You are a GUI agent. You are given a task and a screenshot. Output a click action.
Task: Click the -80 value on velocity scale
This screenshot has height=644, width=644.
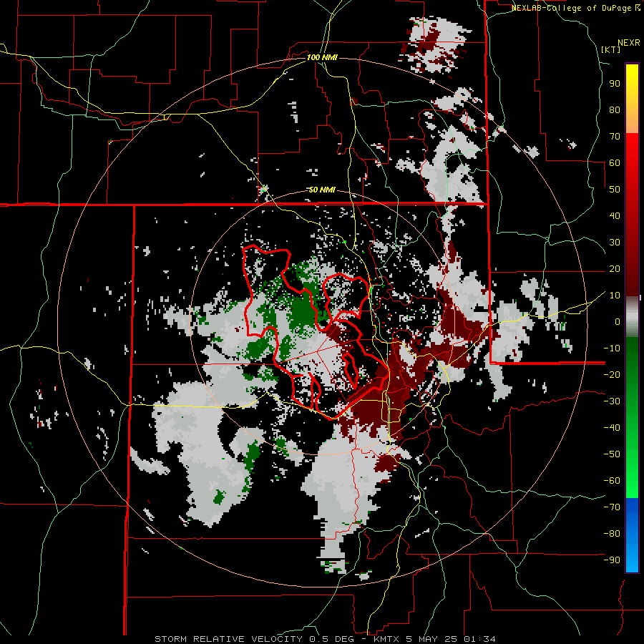[x=612, y=534]
